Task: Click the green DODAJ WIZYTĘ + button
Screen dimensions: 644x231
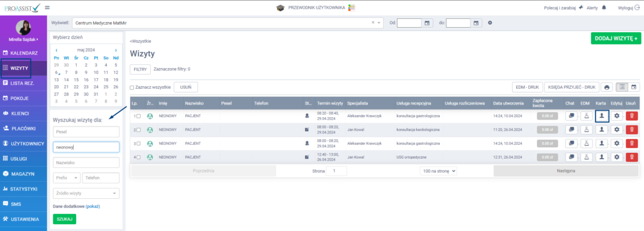Action: pos(616,38)
